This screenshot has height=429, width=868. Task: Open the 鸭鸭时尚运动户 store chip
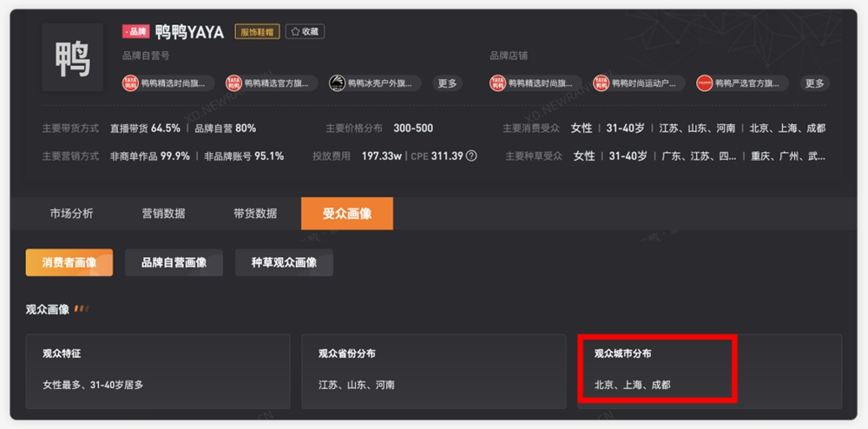coord(639,83)
